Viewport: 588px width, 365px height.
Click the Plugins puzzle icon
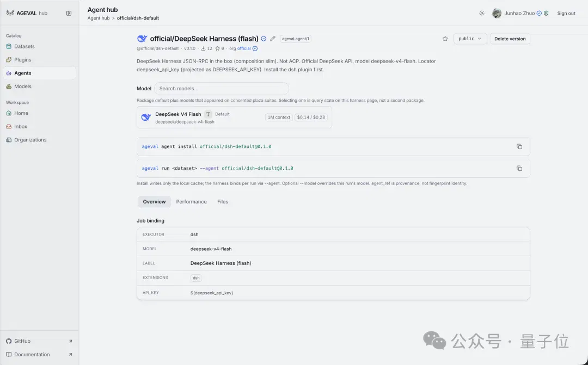pyautogui.click(x=9, y=60)
